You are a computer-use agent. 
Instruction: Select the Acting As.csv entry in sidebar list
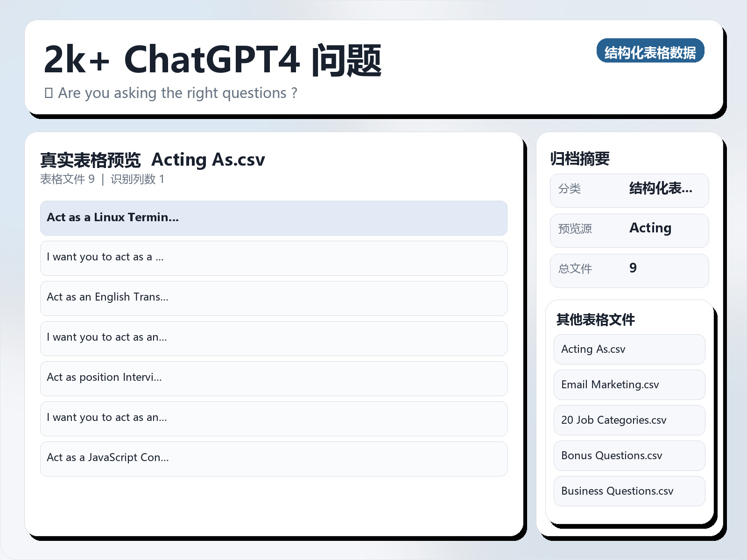coord(629,349)
